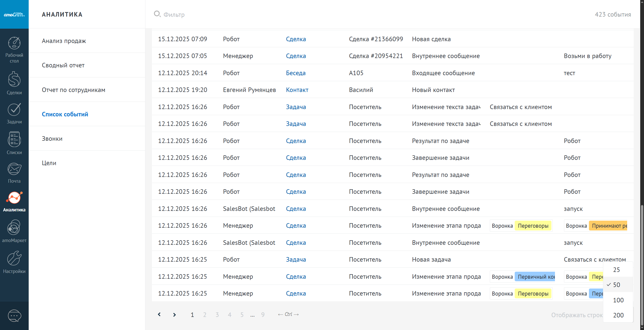The width and height of the screenshot is (644, 330).
Task: Choose 200 rows per page
Action: [x=618, y=315]
